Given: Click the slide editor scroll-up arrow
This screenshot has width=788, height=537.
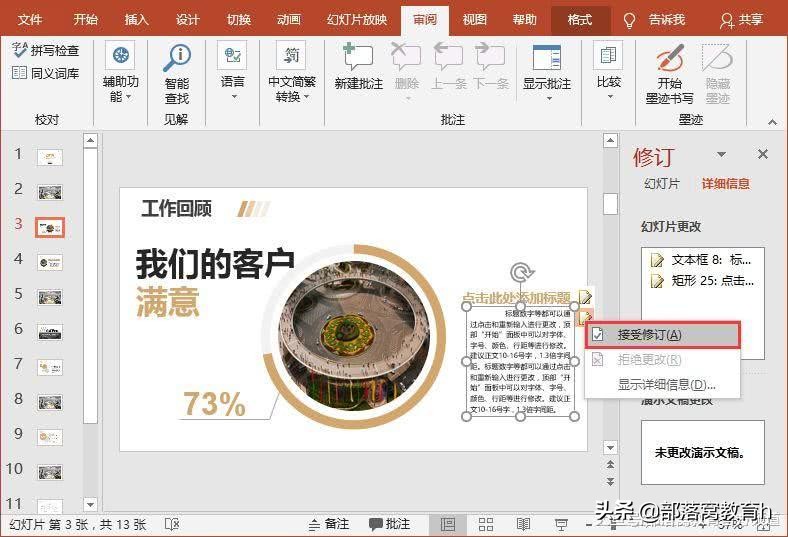Looking at the screenshot, I should (610, 140).
